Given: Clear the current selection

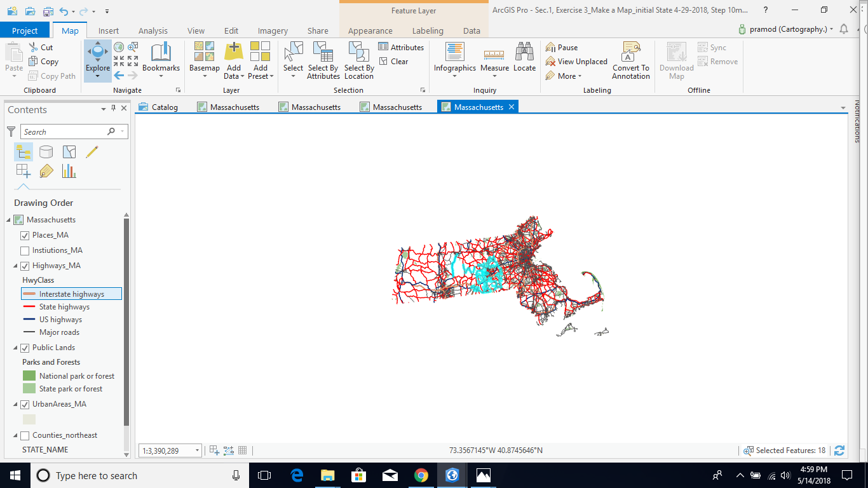Looking at the screenshot, I should point(394,62).
